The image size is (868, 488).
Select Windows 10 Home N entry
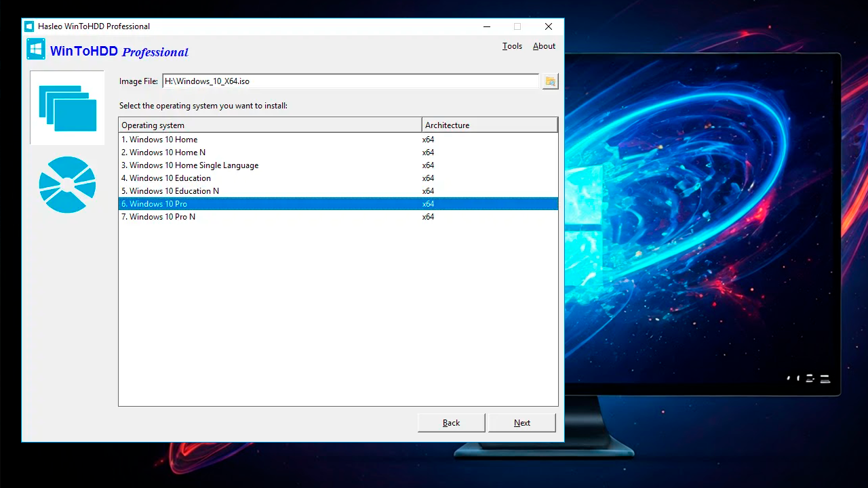163,152
